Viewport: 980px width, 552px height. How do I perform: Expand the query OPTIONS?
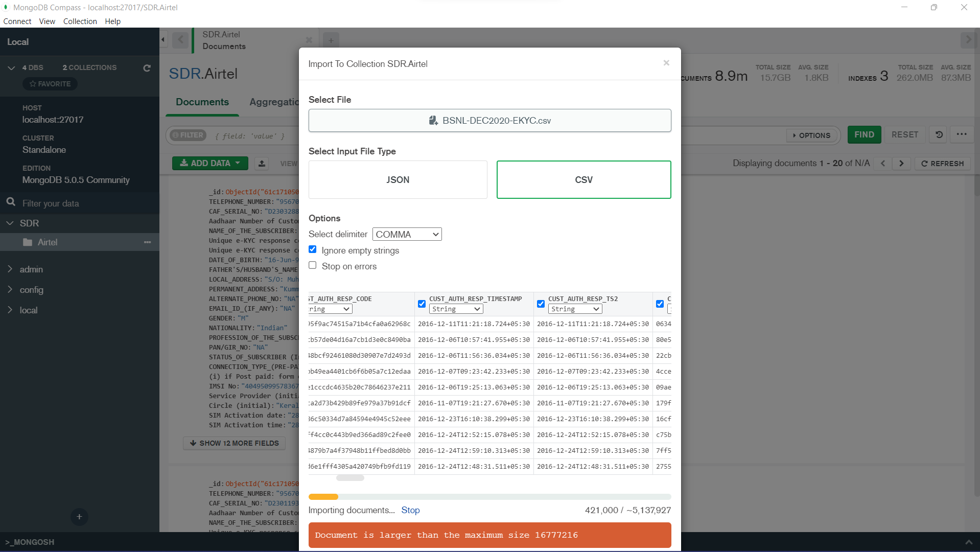811,135
